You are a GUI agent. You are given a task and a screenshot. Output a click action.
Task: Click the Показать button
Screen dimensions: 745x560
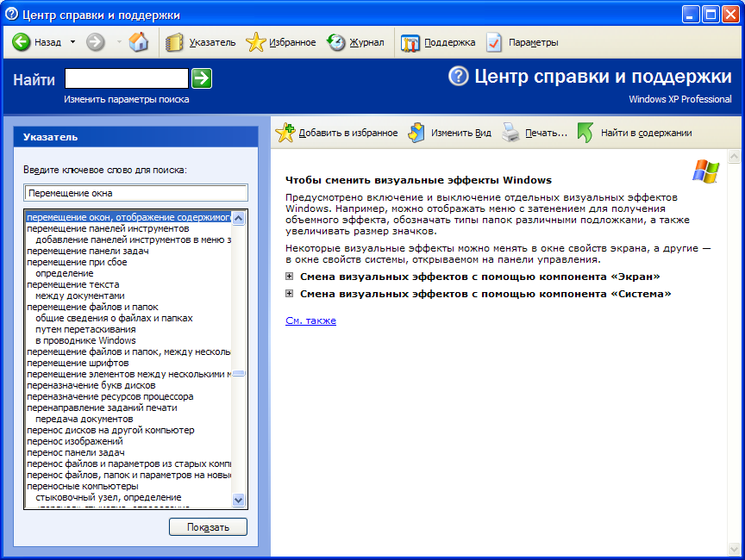pos(208,526)
